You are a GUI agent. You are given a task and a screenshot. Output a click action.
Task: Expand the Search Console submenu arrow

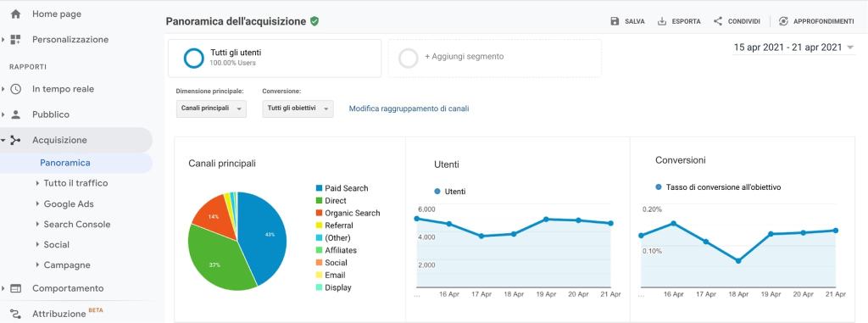(37, 225)
